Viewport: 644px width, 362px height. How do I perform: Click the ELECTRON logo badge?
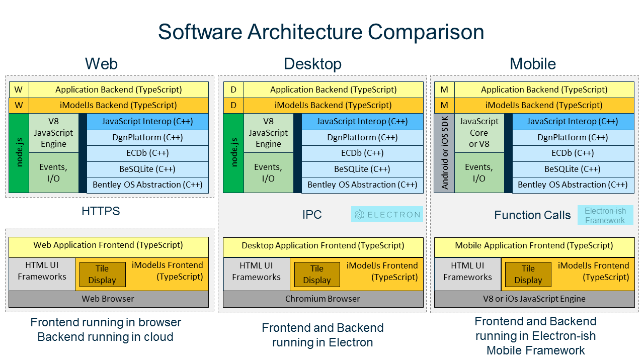(x=387, y=215)
